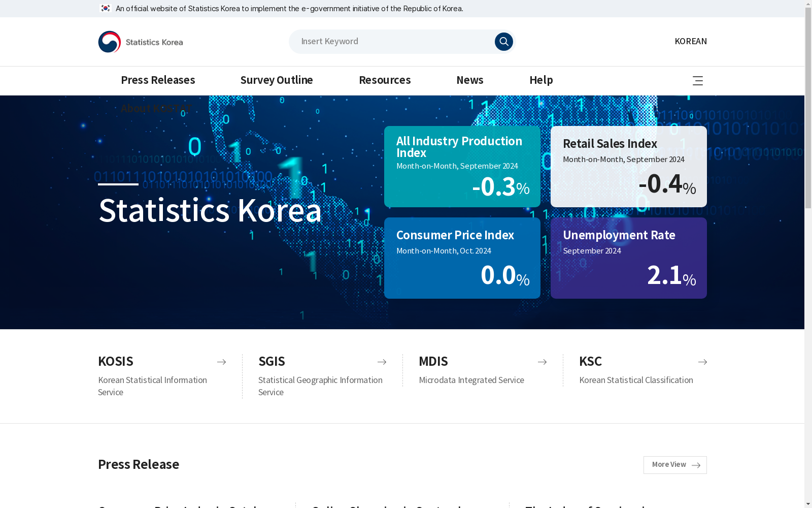Click the search magnifier icon button

503,42
